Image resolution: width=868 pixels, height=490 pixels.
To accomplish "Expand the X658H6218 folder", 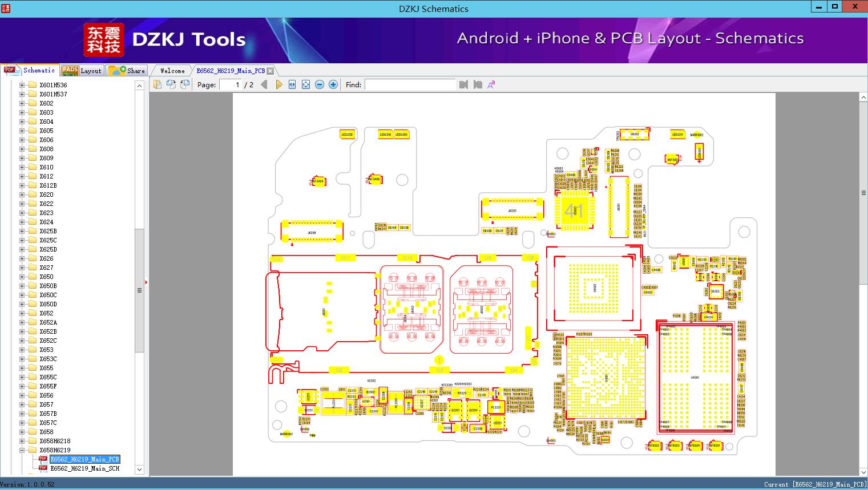I will click(22, 441).
